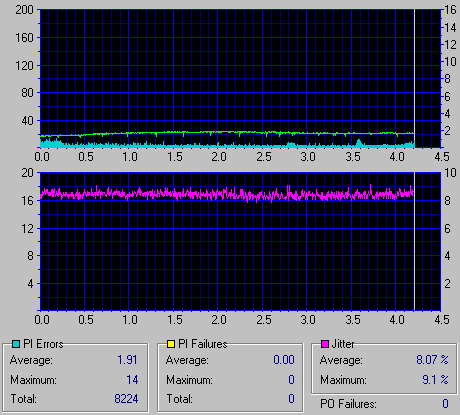The image size is (460, 415).
Task: Click the PO Failures count value
Action: 445,404
